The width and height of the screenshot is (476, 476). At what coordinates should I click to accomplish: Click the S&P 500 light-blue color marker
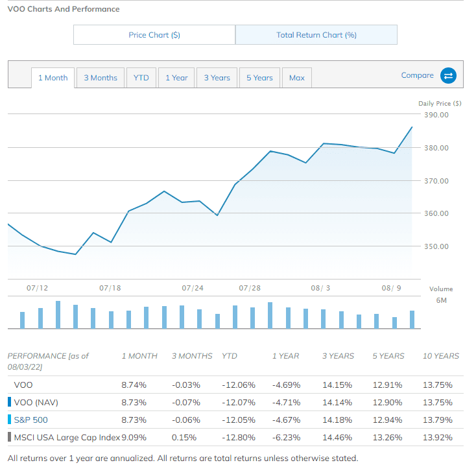(x=10, y=420)
